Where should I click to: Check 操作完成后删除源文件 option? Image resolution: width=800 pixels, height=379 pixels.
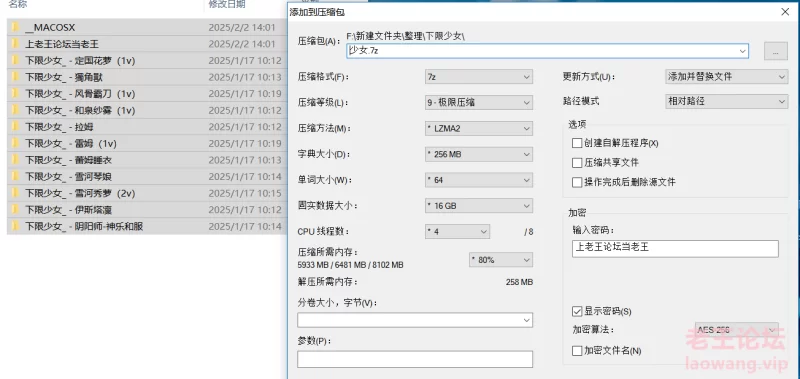click(577, 182)
